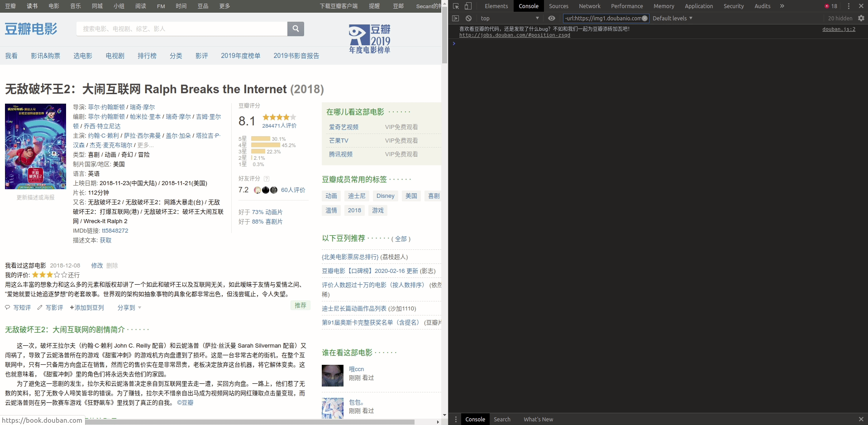The height and width of the screenshot is (425, 868).
Task: Close the bottom drawer
Action: tap(861, 419)
